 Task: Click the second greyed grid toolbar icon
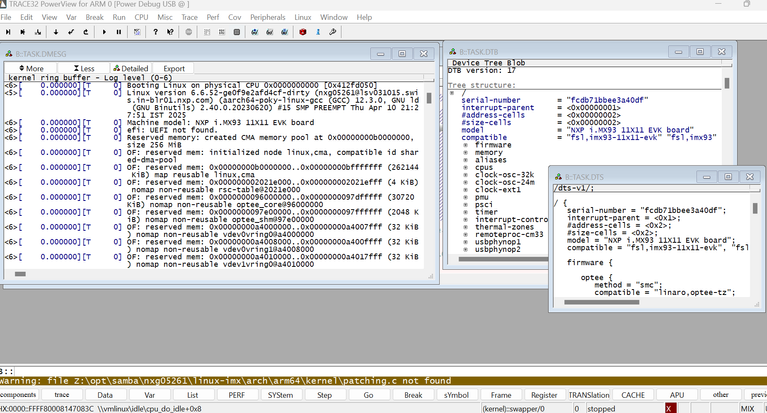[x=222, y=32]
